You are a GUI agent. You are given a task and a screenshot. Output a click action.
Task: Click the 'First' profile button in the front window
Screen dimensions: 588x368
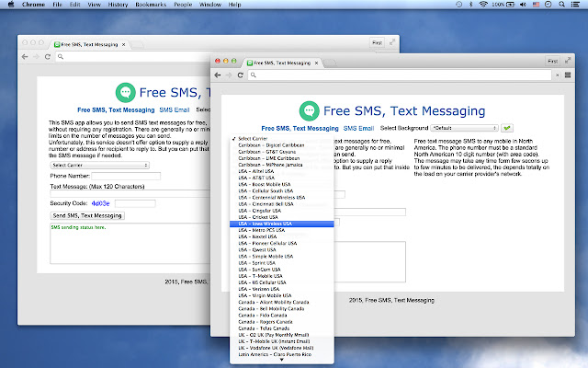tap(553, 61)
